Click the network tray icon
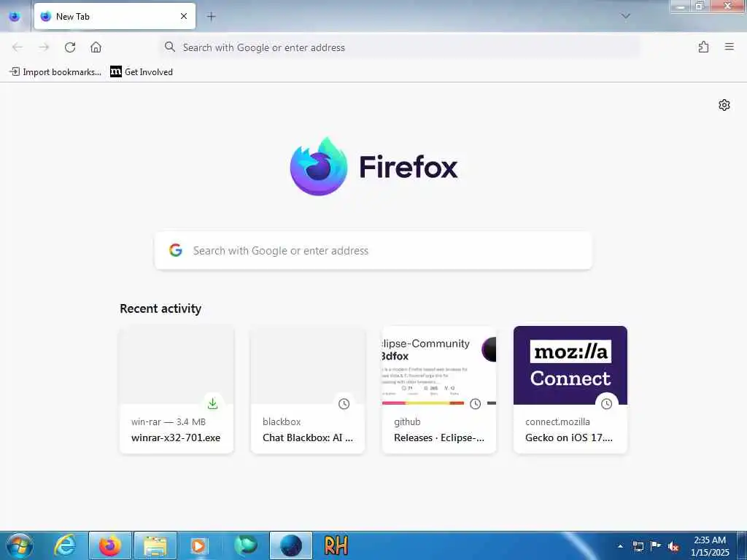The height and width of the screenshot is (560, 747). pyautogui.click(x=638, y=546)
